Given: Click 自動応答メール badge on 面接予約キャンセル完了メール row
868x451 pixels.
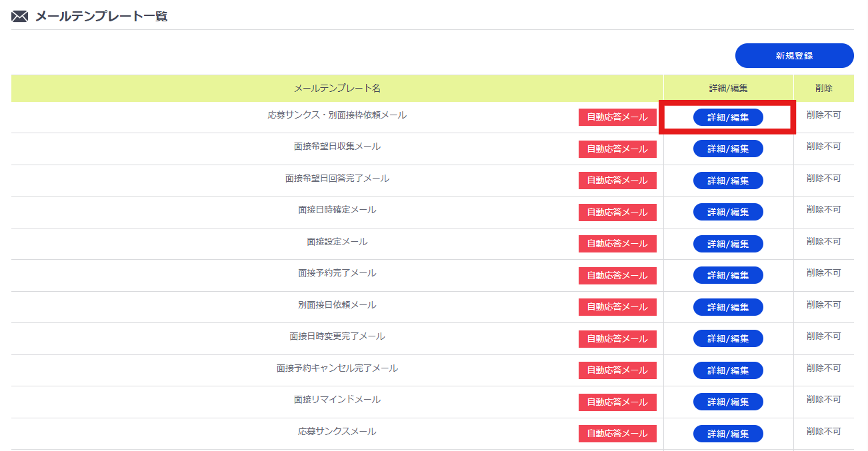Looking at the screenshot, I should [x=617, y=370].
